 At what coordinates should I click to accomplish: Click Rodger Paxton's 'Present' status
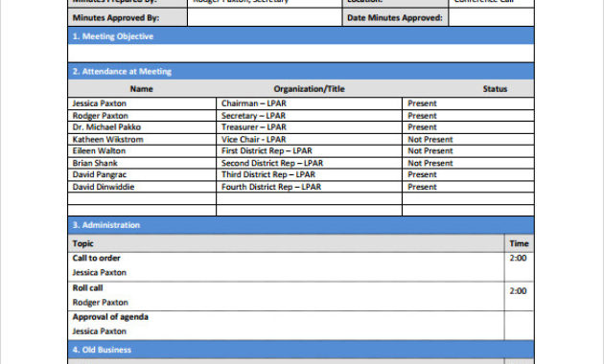click(422, 116)
